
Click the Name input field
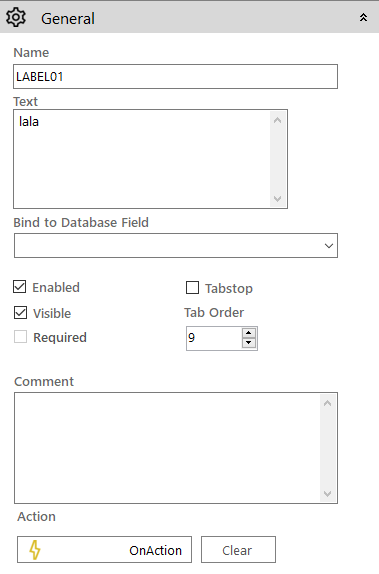coord(175,77)
